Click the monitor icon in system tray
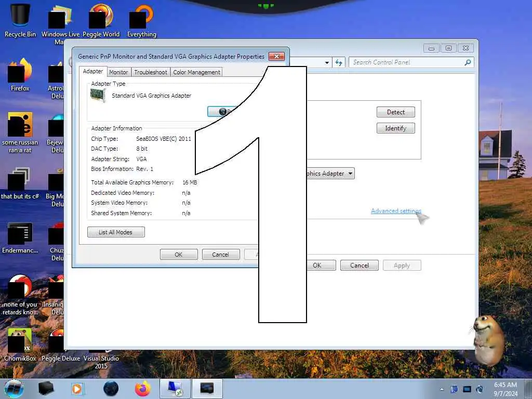The image size is (532, 399). pyautogui.click(x=467, y=389)
